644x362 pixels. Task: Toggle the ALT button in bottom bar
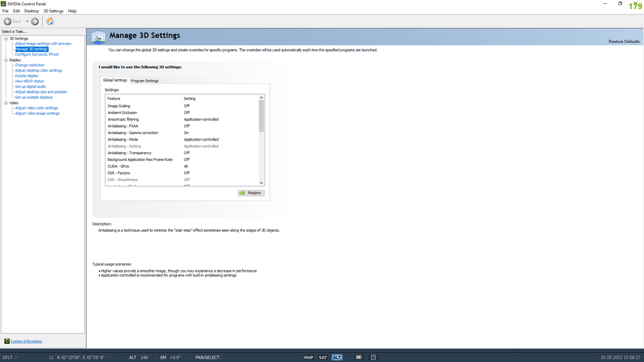click(x=337, y=357)
